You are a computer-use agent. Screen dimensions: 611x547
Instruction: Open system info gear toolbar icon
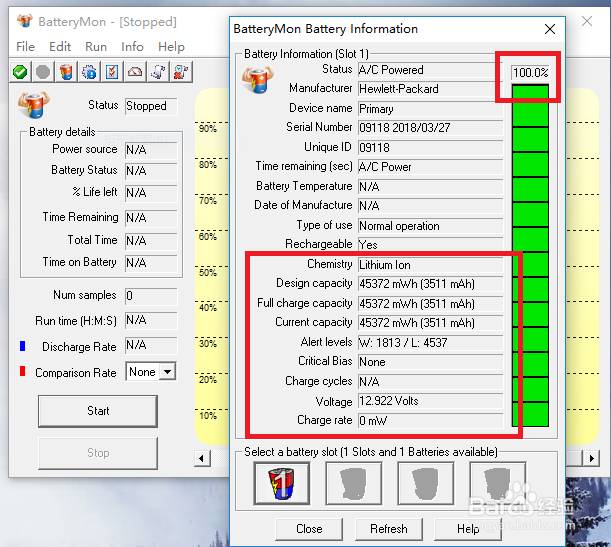(x=89, y=72)
